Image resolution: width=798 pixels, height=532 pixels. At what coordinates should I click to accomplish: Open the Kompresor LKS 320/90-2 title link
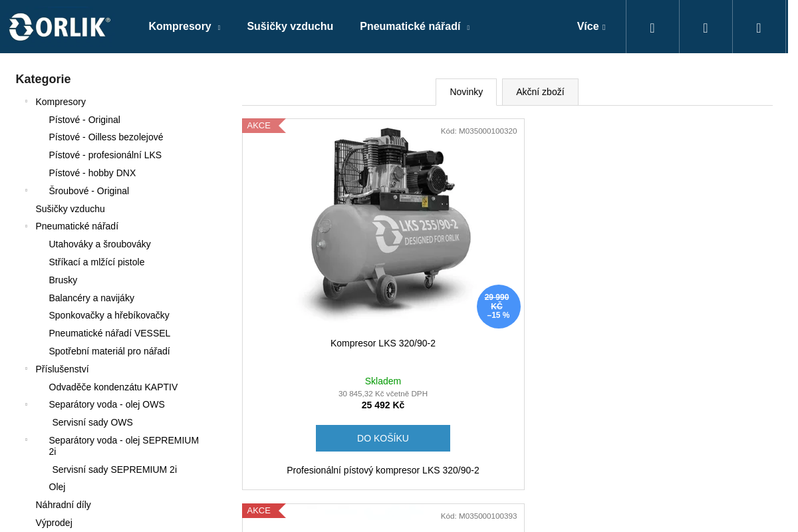point(383,343)
